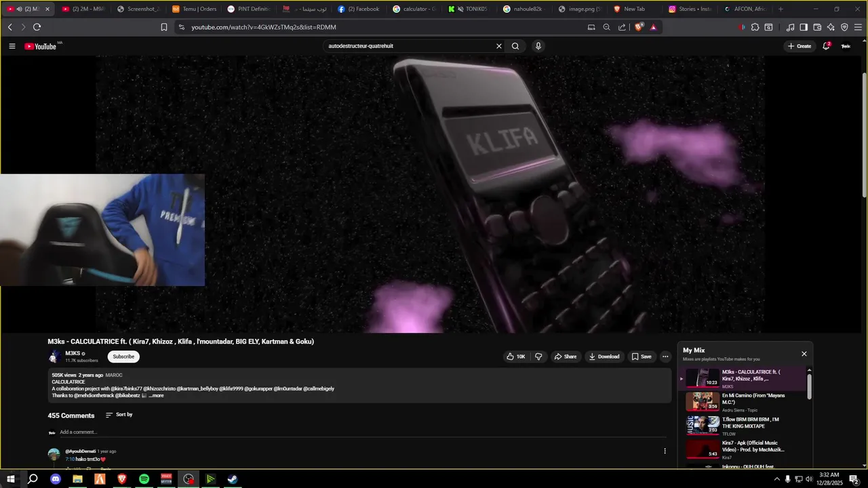Share this page from the address bar
Viewport: 868px width, 488px height.
tap(622, 27)
